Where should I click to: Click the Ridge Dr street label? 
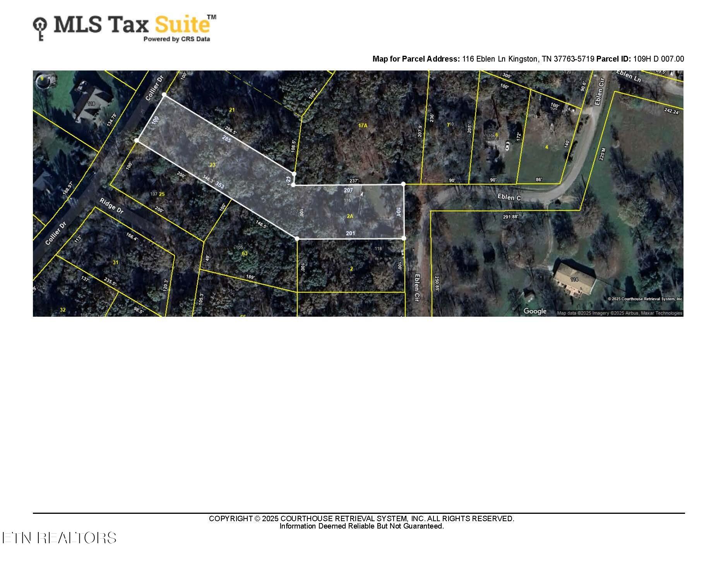click(x=111, y=206)
